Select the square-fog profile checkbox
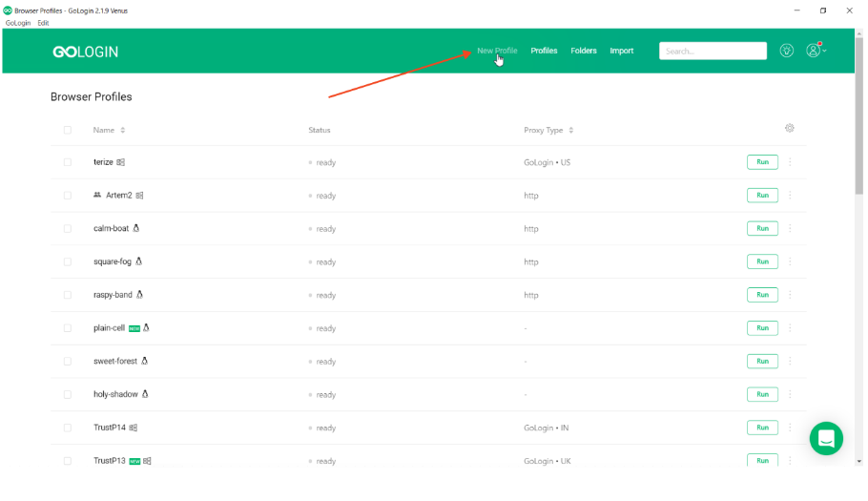 pos(68,261)
